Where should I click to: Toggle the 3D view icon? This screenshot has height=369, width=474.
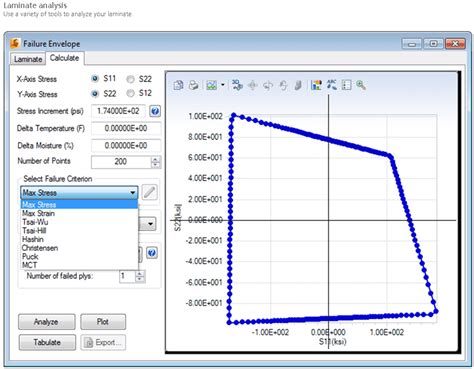coord(237,85)
